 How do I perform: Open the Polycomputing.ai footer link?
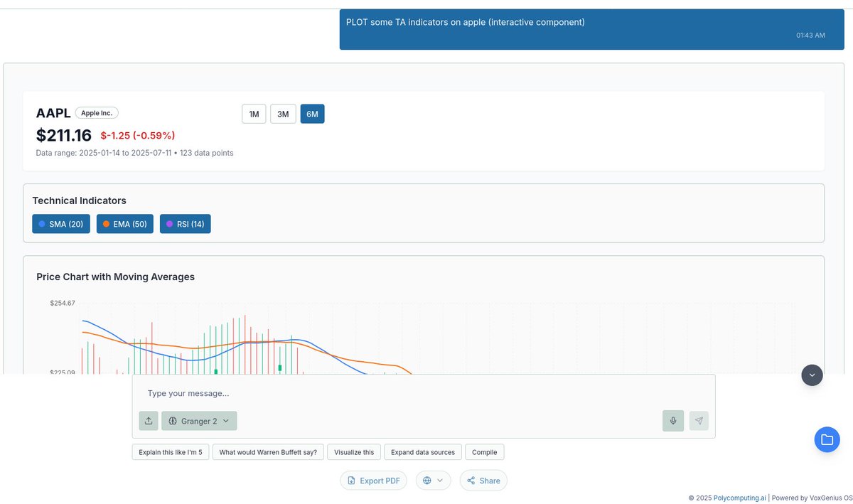(x=741, y=498)
